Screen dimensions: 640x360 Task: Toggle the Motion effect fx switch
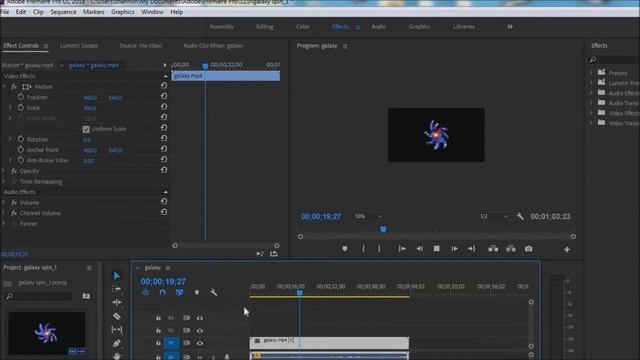pos(14,87)
